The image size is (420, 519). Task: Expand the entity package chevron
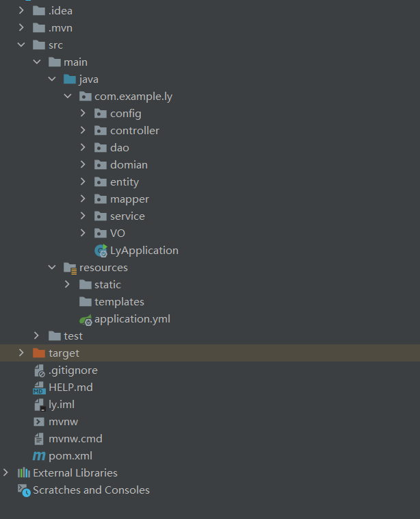tap(83, 181)
